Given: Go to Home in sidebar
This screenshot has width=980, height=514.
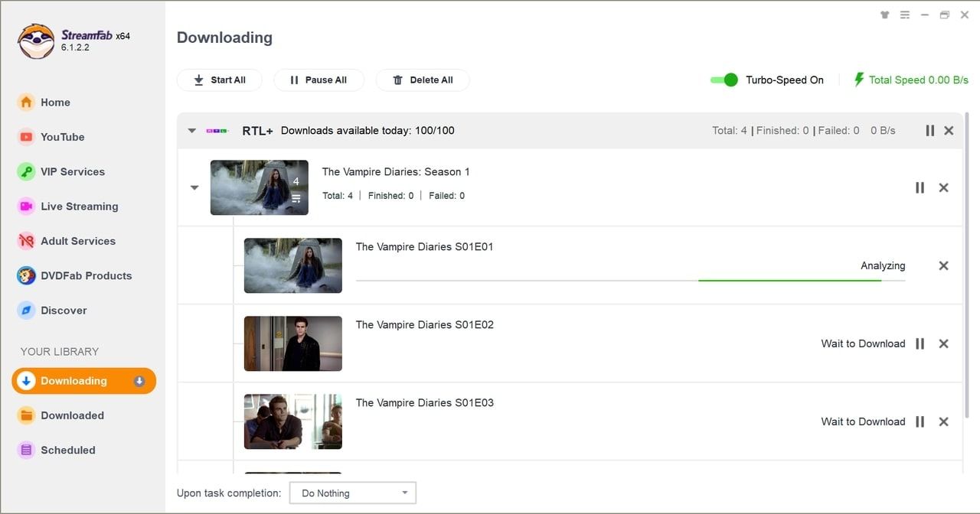Looking at the screenshot, I should [x=55, y=102].
